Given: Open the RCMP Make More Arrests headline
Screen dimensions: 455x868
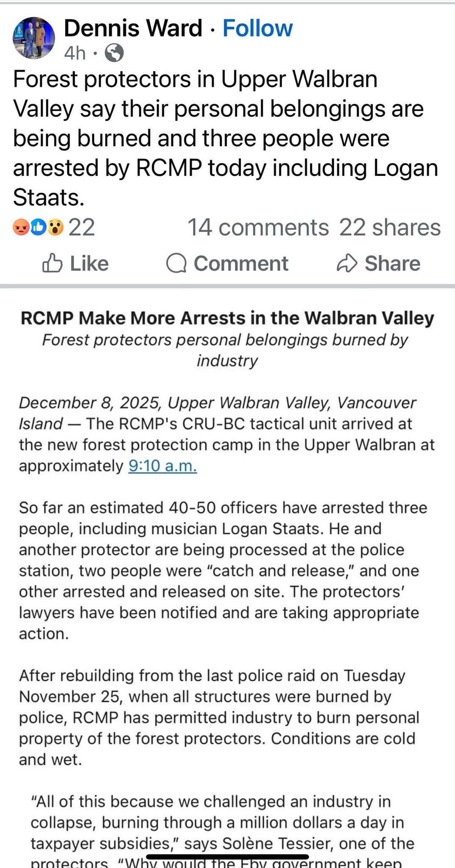Looking at the screenshot, I should click(227, 318).
